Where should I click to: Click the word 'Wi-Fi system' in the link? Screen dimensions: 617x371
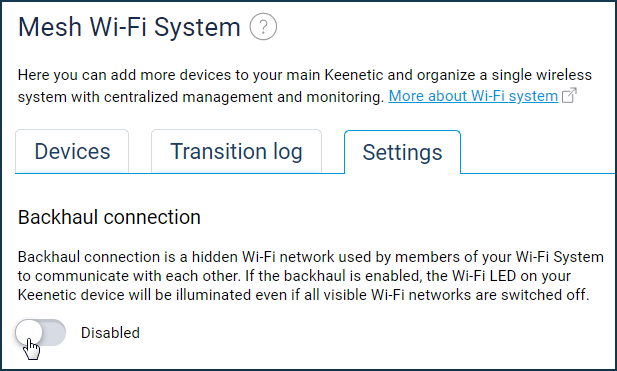pos(514,96)
